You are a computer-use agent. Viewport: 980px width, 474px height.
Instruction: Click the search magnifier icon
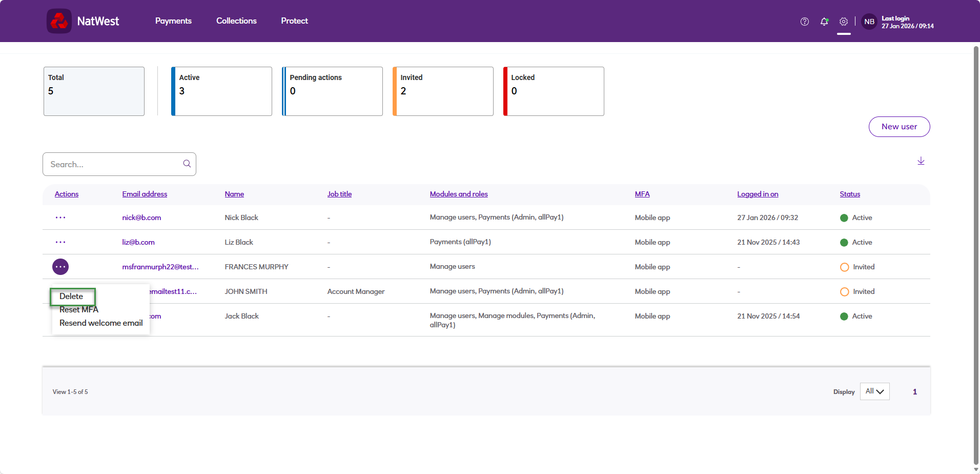187,164
